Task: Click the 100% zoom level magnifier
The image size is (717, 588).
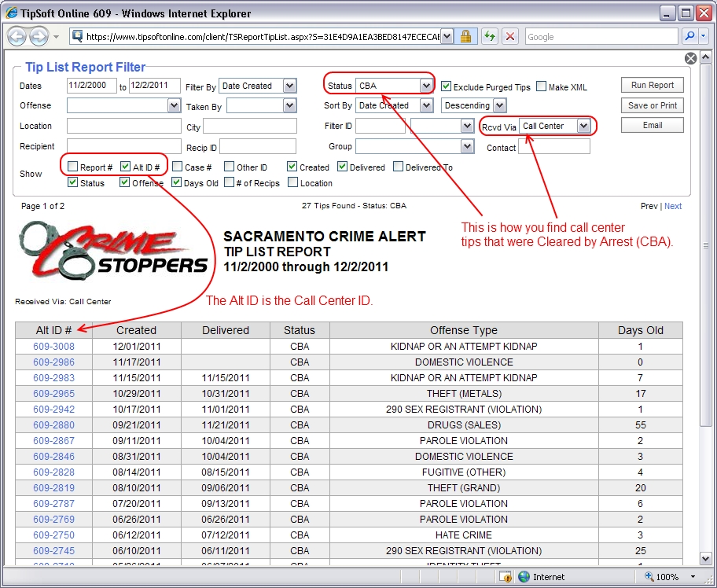Action: point(649,576)
